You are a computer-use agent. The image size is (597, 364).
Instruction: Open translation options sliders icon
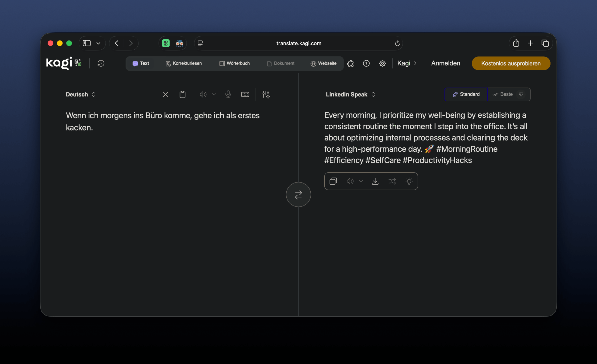pos(266,94)
